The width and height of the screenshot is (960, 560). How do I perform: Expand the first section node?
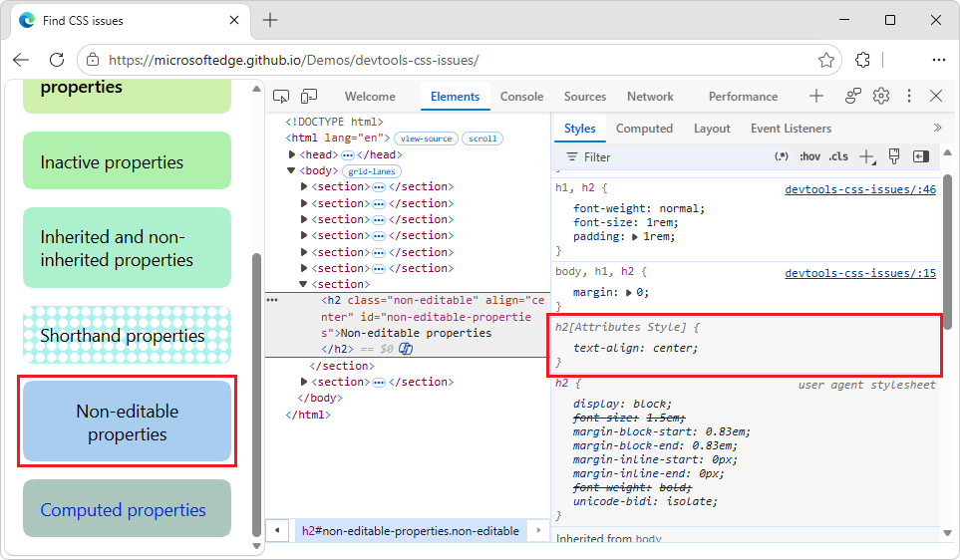click(x=304, y=186)
